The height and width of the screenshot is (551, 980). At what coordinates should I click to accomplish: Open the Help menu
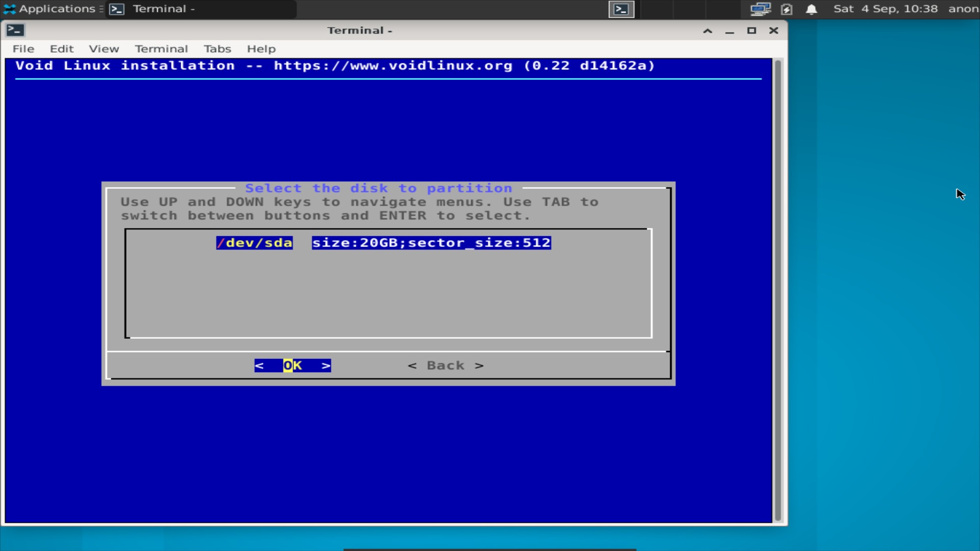[261, 48]
